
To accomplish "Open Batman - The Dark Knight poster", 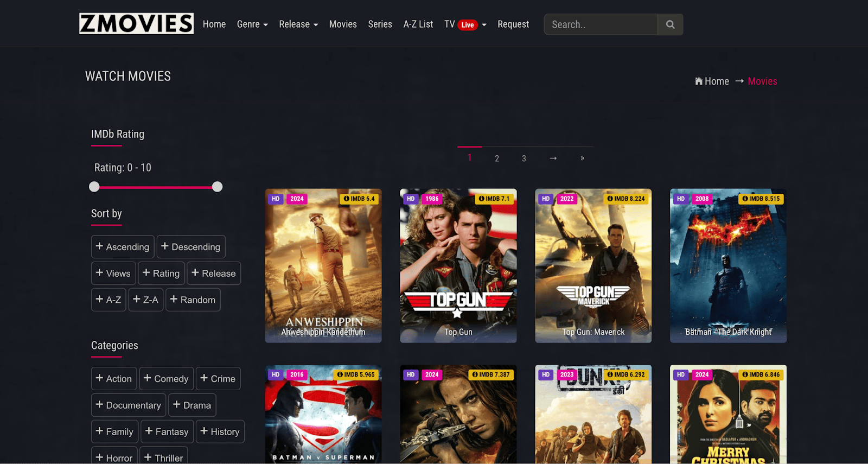I will [728, 266].
